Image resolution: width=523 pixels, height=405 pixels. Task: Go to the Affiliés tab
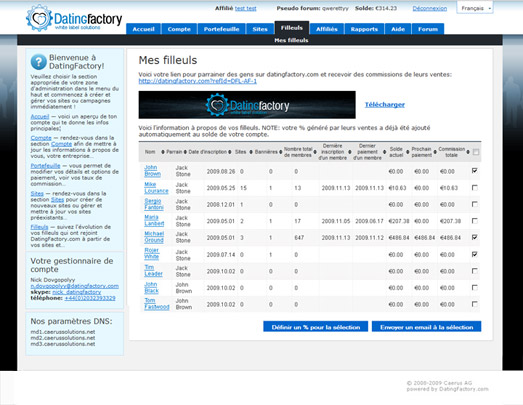point(327,29)
